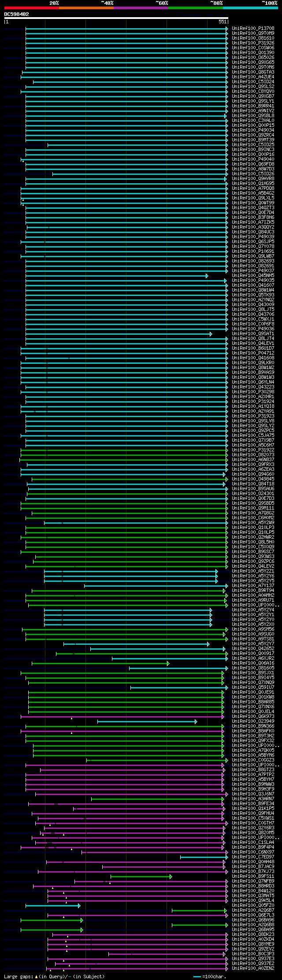Viewport: 282px width, 980px height.
Task: Select the UniRef100_P04712 label
Action: 253,353
